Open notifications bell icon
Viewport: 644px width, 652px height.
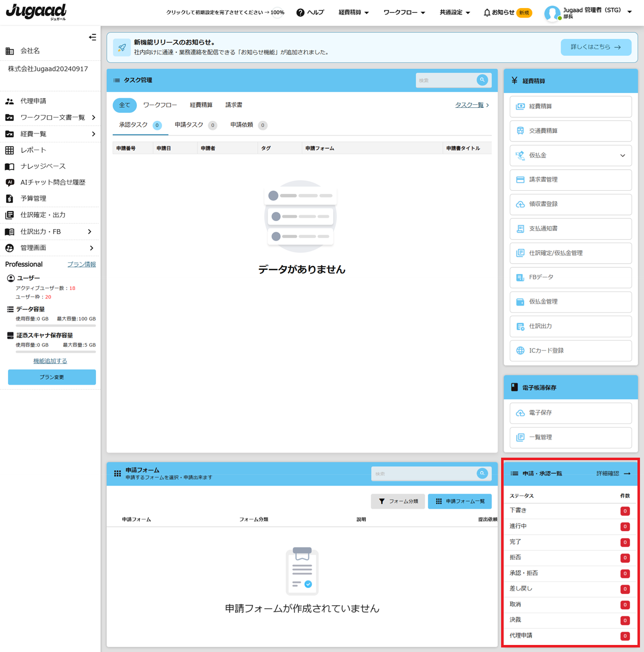487,13
